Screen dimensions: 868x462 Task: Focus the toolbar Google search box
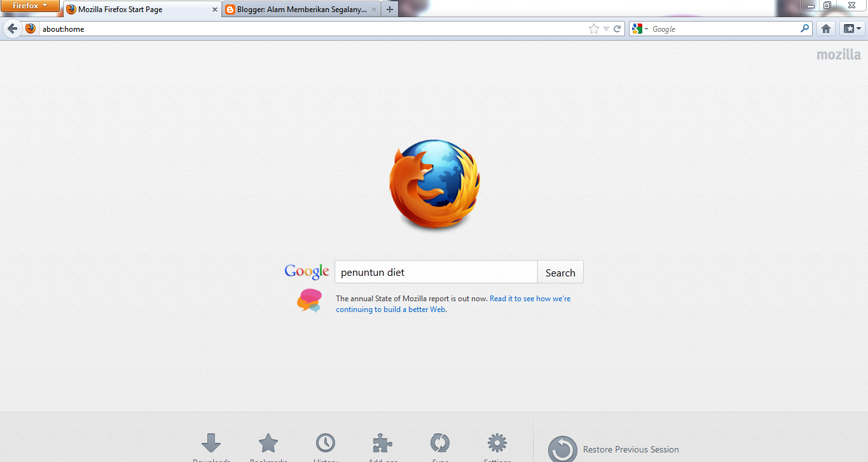tap(725, 29)
